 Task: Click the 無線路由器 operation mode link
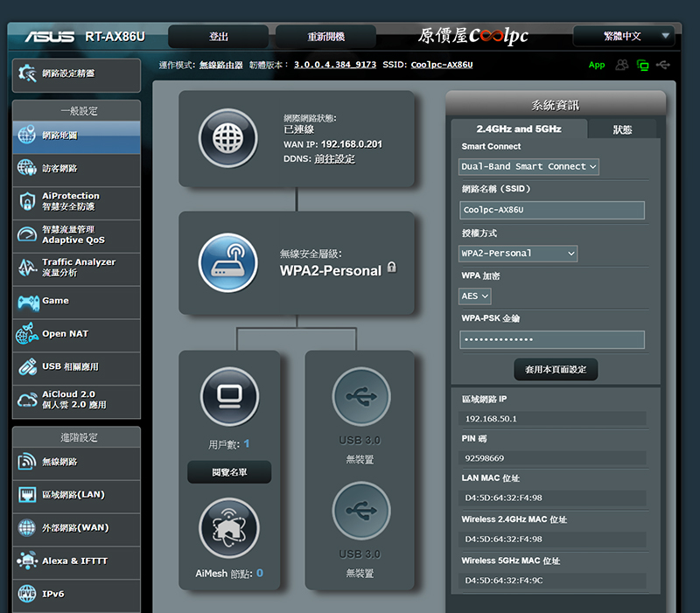[x=221, y=65]
